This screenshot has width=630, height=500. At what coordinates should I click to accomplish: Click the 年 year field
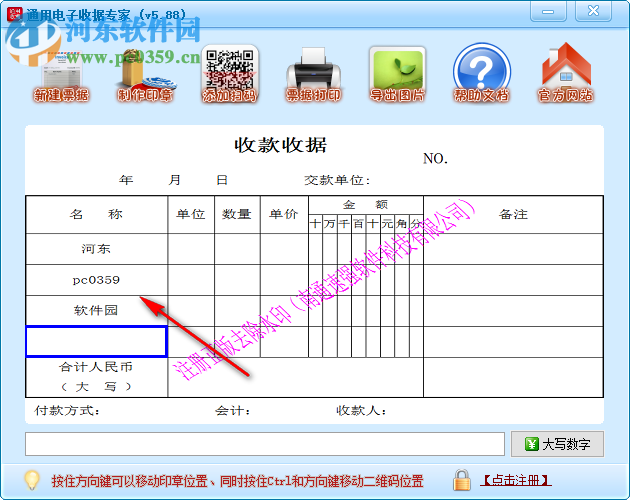click(126, 180)
